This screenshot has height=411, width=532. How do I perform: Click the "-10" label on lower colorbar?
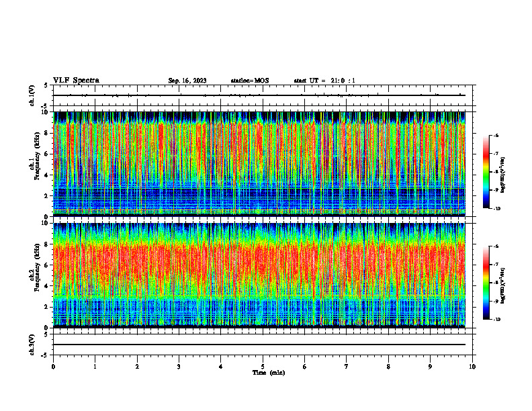click(497, 320)
